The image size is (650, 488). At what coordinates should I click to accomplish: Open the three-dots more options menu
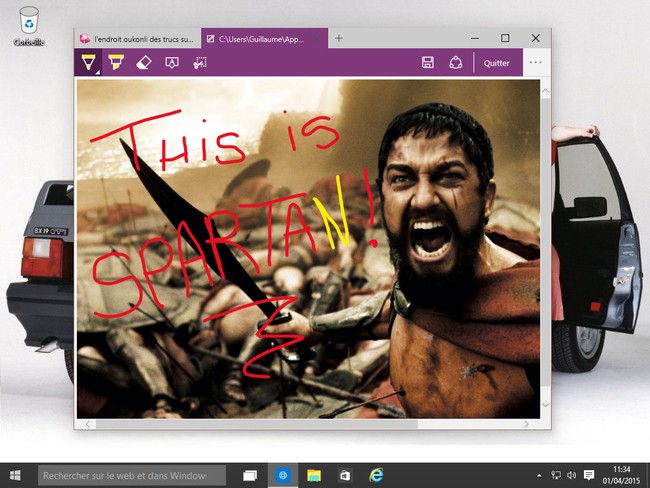pos(536,62)
